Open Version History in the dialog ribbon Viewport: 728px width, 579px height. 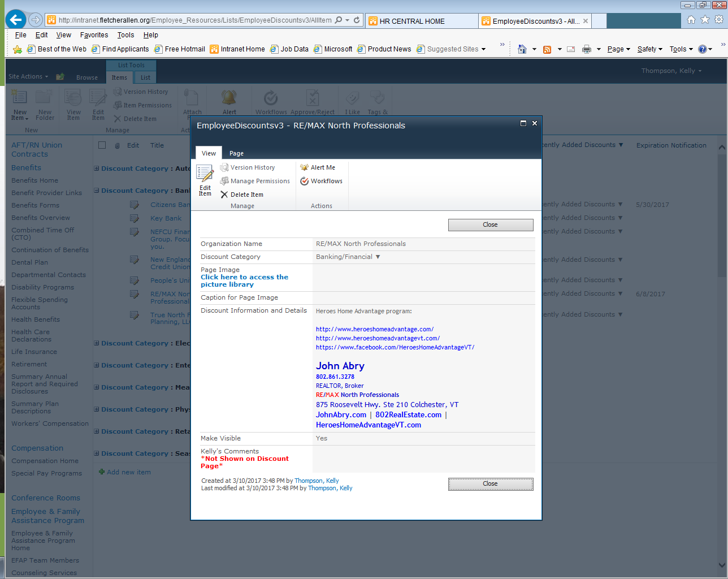(x=247, y=167)
